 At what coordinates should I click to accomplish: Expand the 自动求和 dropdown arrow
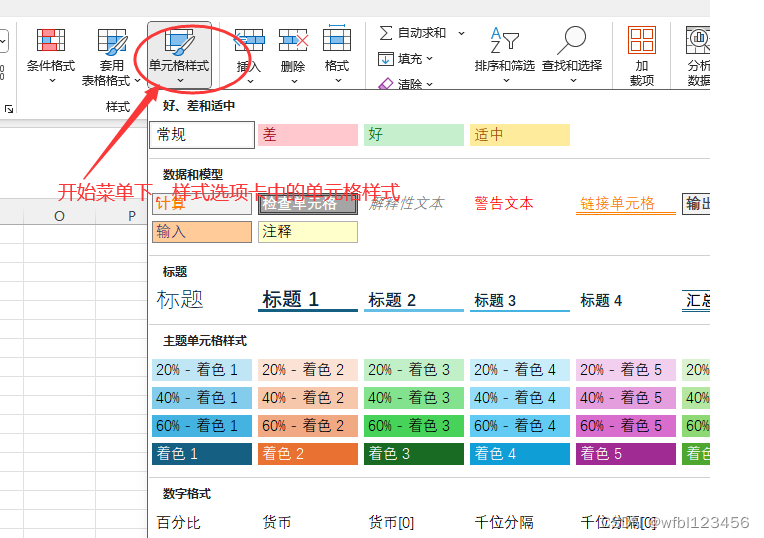[461, 33]
